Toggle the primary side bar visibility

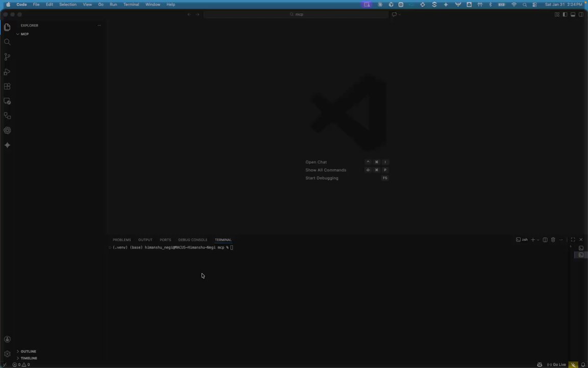pyautogui.click(x=565, y=14)
